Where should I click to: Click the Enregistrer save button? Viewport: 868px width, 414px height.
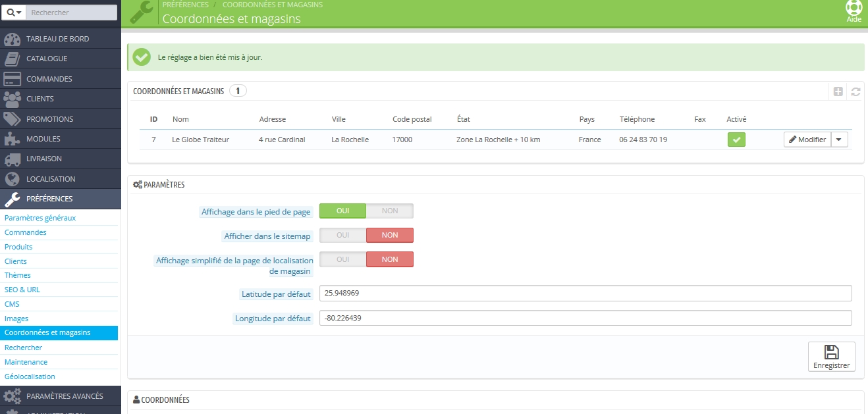(x=832, y=357)
